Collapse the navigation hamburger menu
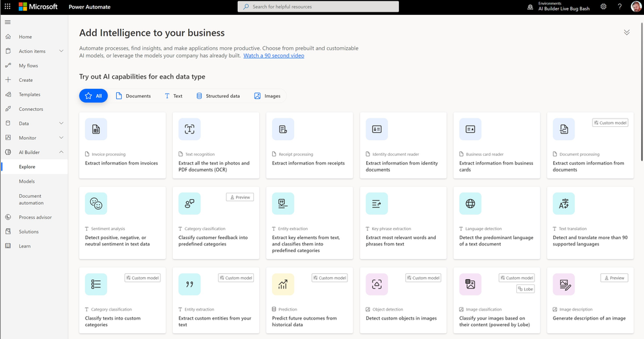The height and width of the screenshot is (339, 644). point(8,22)
